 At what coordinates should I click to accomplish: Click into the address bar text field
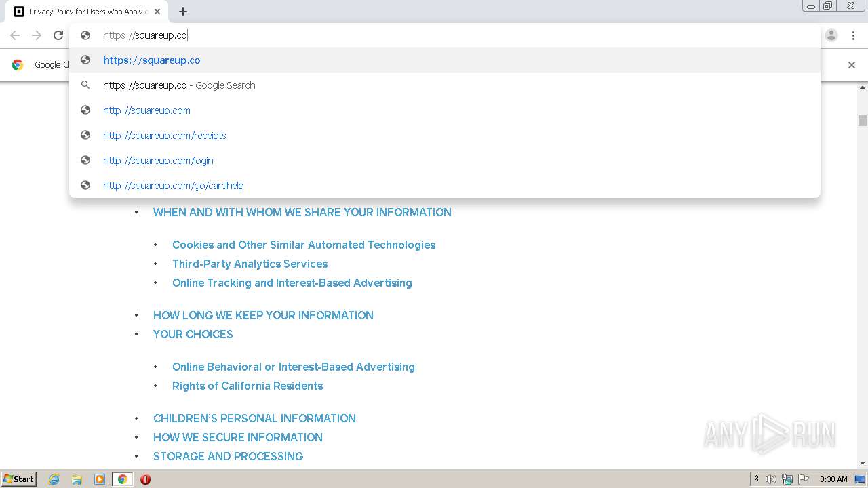tap(407, 35)
